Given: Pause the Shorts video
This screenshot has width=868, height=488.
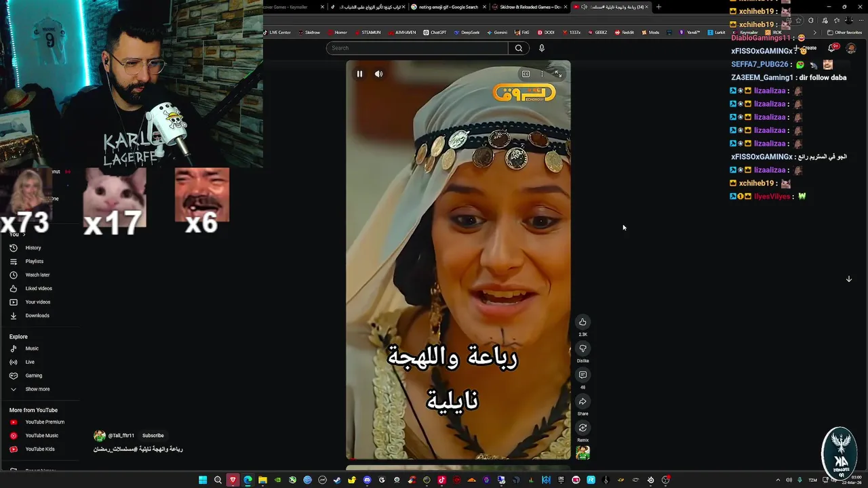Looking at the screenshot, I should click(359, 74).
